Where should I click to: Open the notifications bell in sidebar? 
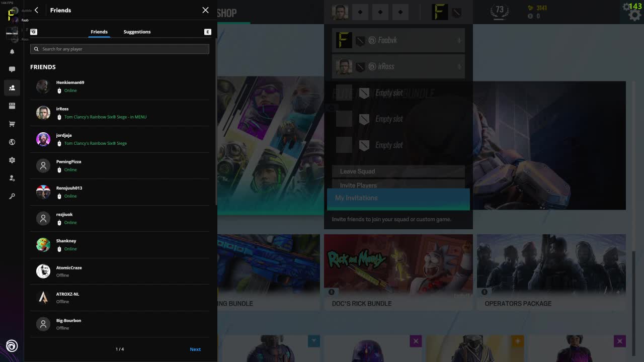point(12,51)
